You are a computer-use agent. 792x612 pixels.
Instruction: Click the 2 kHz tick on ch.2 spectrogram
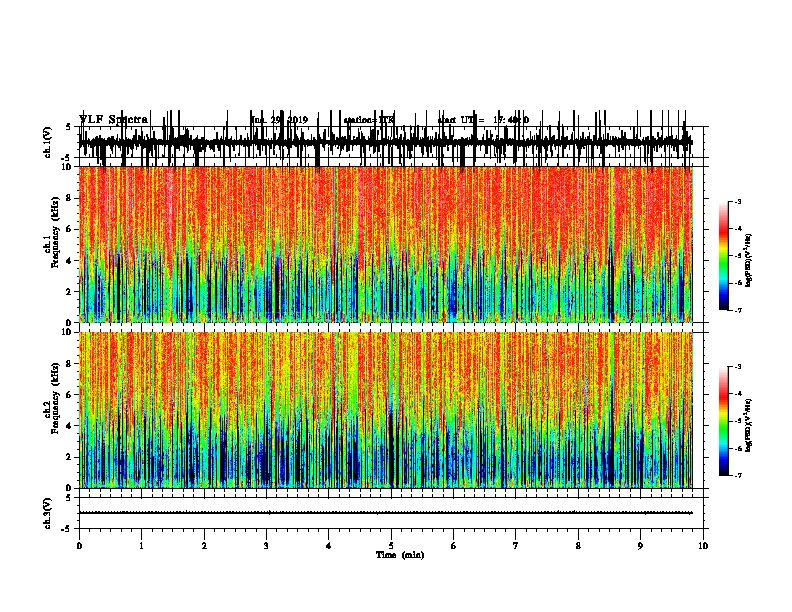[x=70, y=457]
